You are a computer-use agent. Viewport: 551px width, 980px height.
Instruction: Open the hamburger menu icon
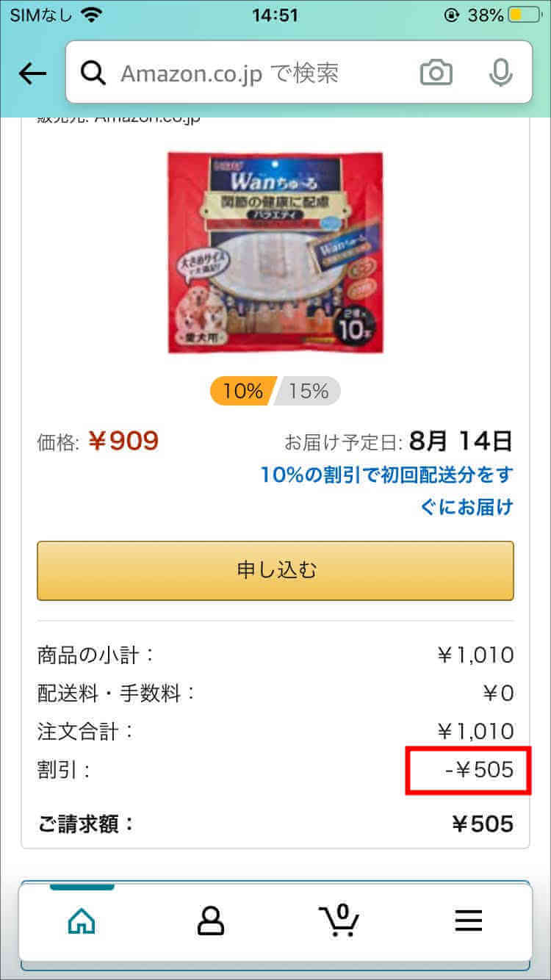[x=468, y=920]
